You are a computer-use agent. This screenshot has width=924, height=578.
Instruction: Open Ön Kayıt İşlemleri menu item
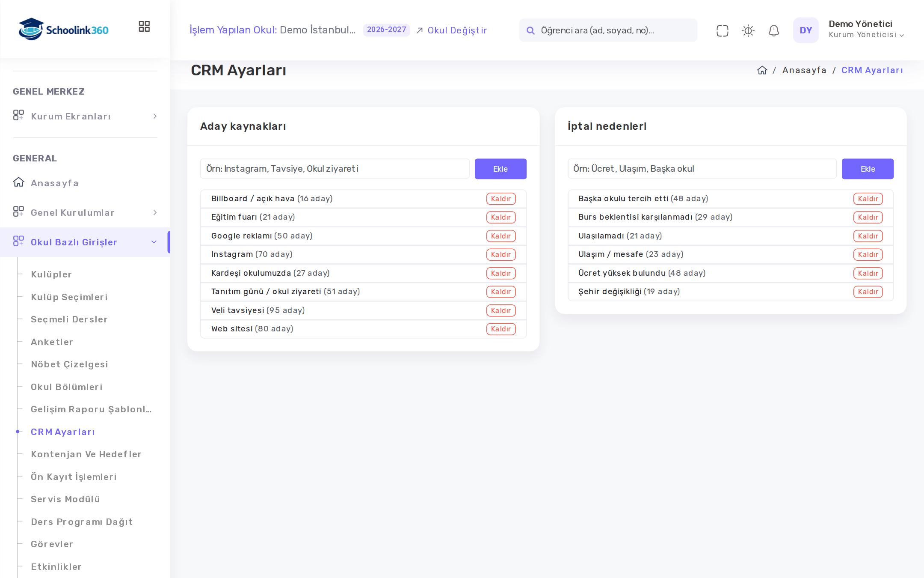[x=74, y=477]
